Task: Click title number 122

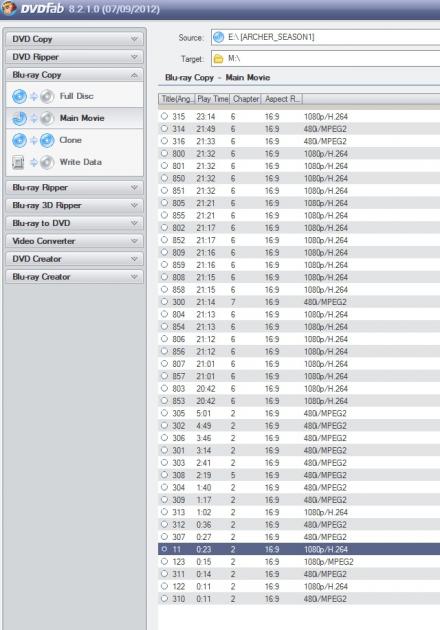Action: 179,587
